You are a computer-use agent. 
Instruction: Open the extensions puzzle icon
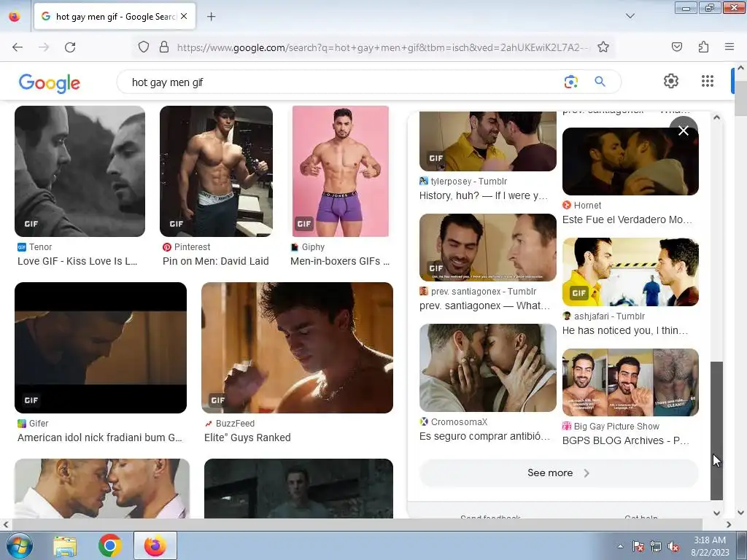pyautogui.click(x=703, y=47)
